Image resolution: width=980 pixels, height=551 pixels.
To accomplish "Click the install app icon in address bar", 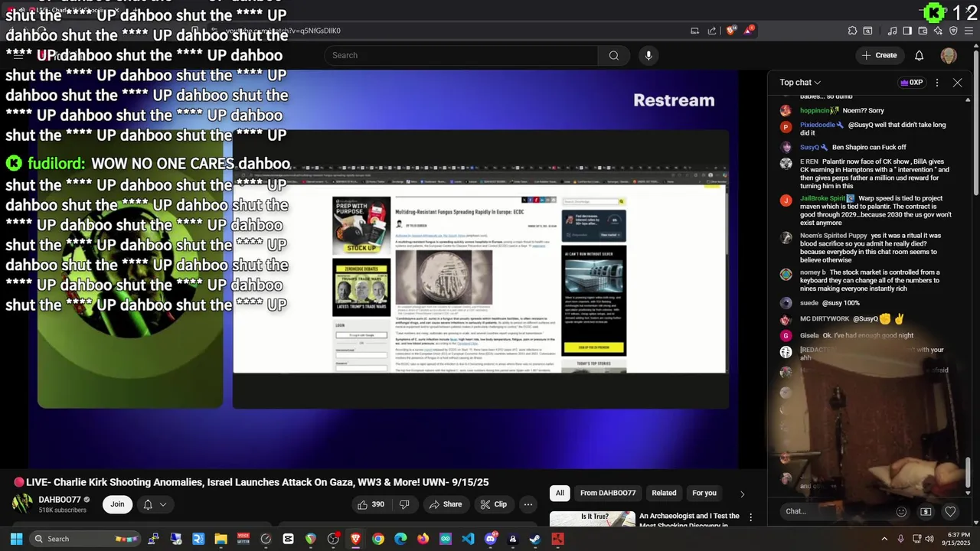I will pyautogui.click(x=694, y=31).
